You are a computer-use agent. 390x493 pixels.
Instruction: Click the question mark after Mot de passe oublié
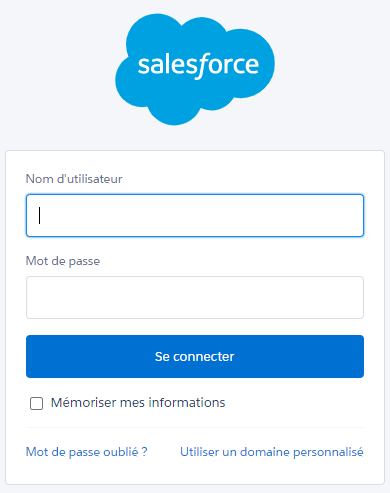(144, 452)
